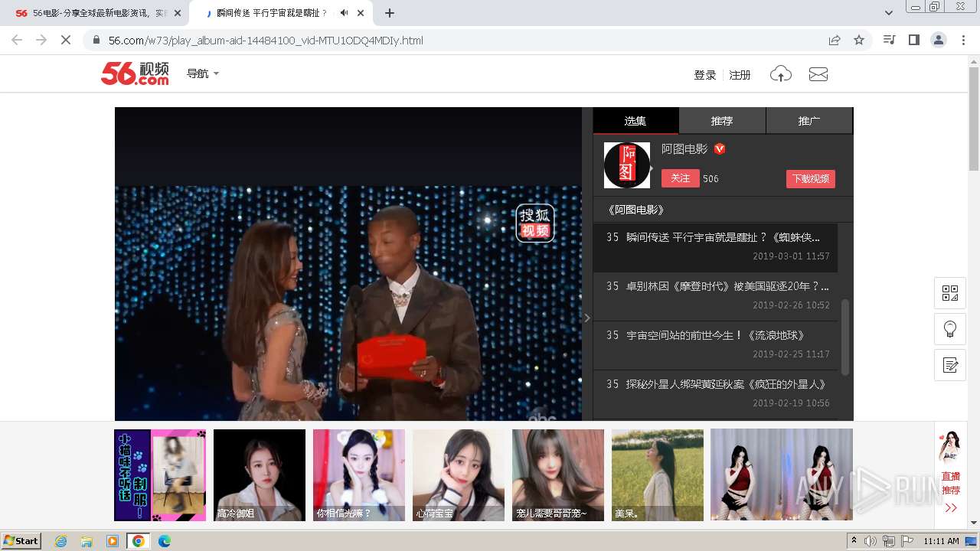Viewport: 980px width, 551px height.
Task: Select episode 卓别林因《摩登时代》
Action: pyautogui.click(x=715, y=296)
